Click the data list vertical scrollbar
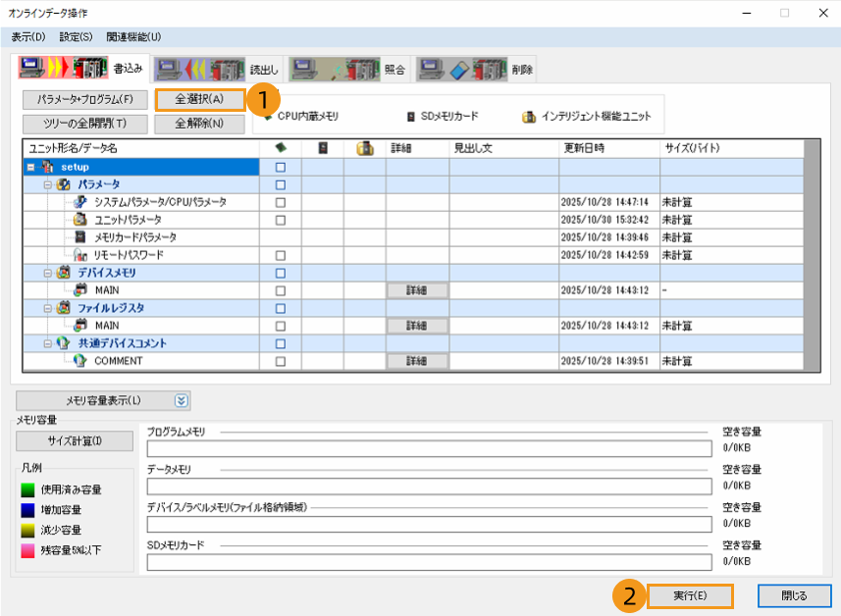 pyautogui.click(x=811, y=255)
